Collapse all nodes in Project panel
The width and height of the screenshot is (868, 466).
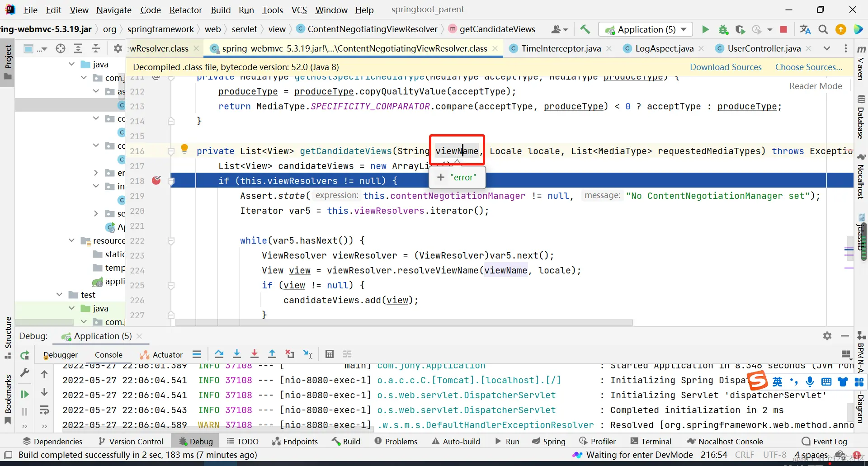pyautogui.click(x=96, y=48)
